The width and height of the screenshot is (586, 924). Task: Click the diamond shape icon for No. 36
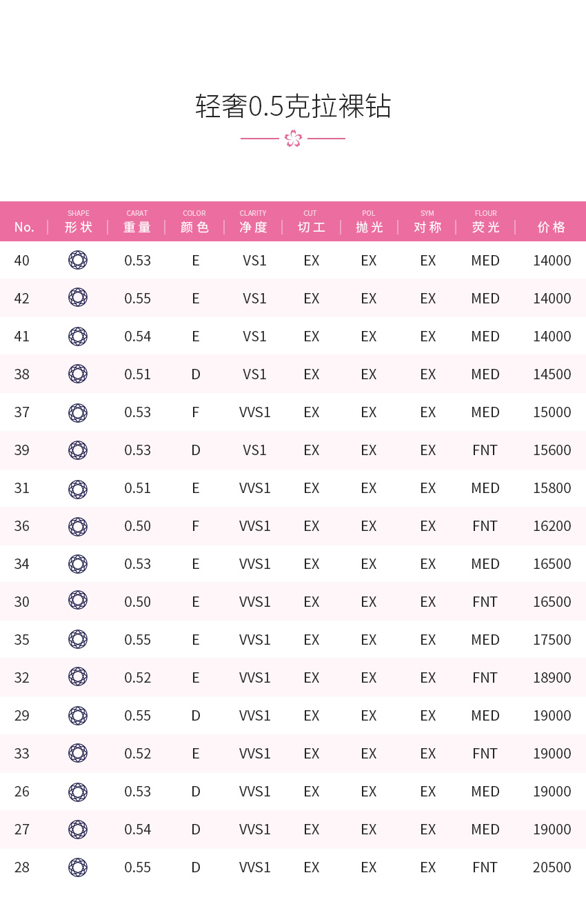(x=78, y=527)
